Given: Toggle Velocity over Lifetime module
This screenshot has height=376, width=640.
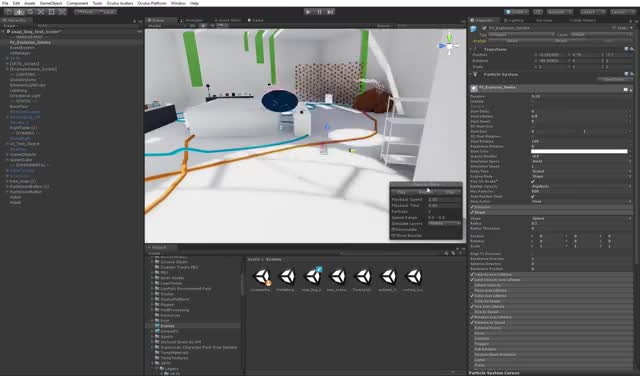Looking at the screenshot, I should tap(473, 274).
